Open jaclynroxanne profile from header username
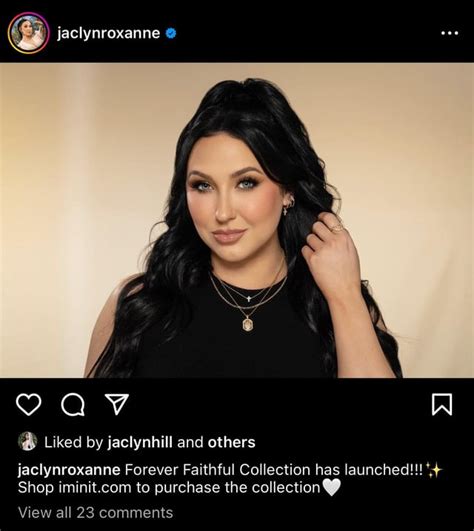This screenshot has height=531, width=474. tap(108, 33)
